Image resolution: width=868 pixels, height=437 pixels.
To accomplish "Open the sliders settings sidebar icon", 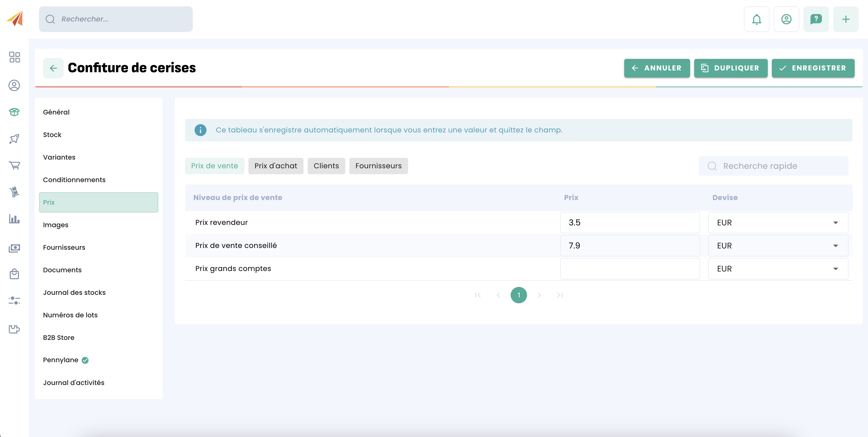I will (14, 300).
